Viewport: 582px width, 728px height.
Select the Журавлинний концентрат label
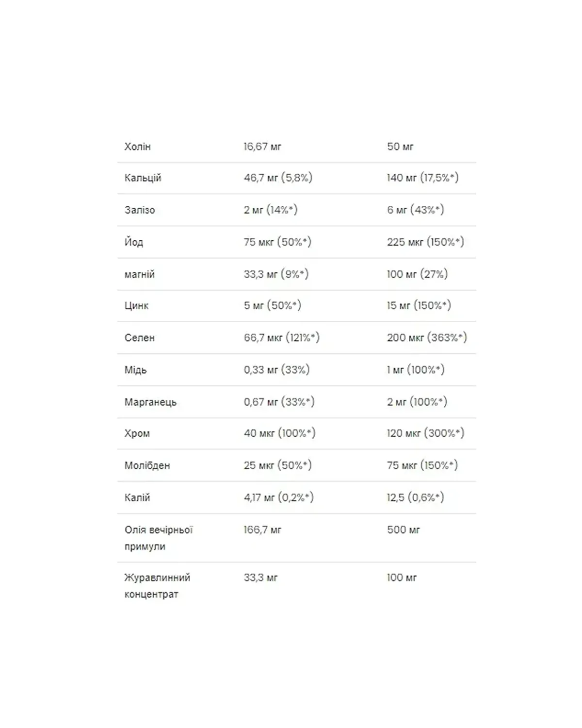(157, 586)
